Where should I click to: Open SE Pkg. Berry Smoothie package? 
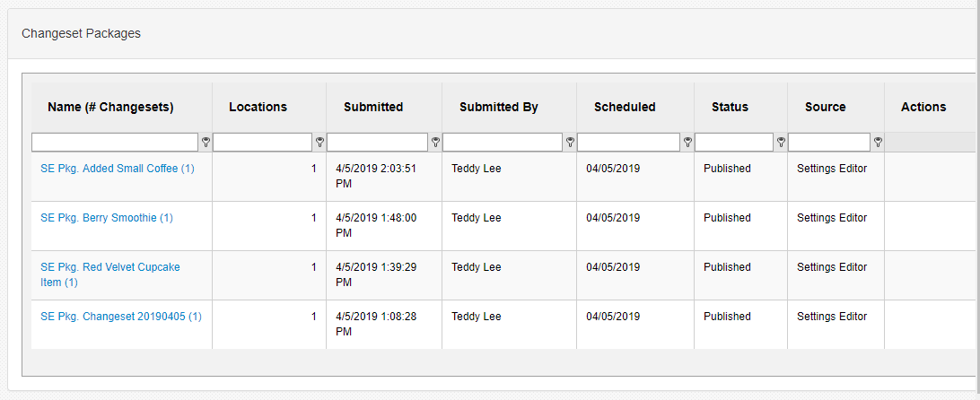[x=107, y=218]
